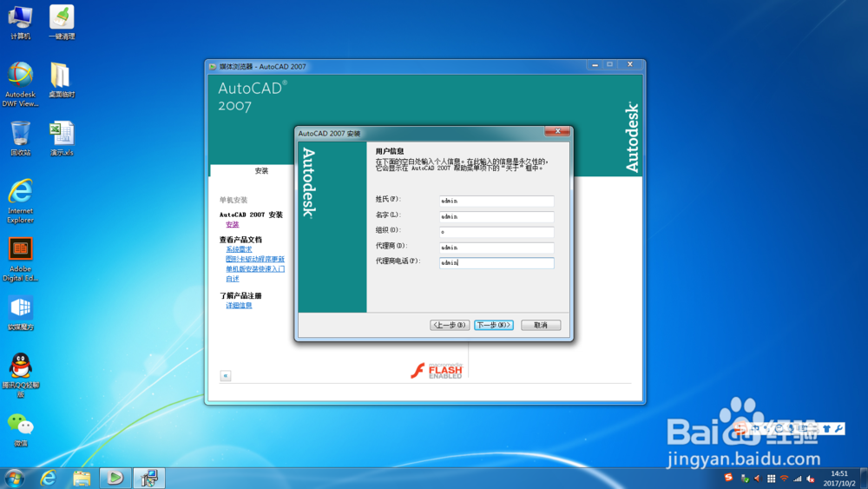Open the 图形卡驱动程序更新 link
This screenshot has width=868, height=489.
pos(255,259)
